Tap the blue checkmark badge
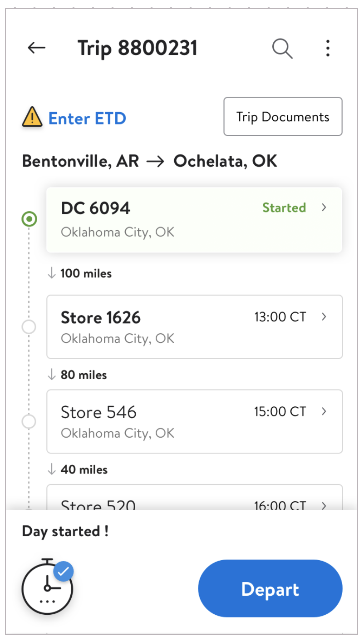 pyautogui.click(x=64, y=572)
